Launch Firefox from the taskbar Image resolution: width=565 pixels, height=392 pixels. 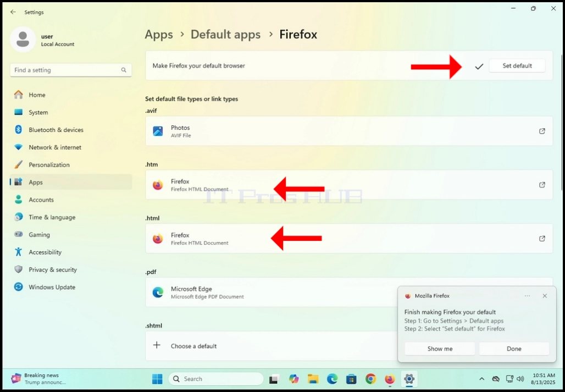point(390,379)
